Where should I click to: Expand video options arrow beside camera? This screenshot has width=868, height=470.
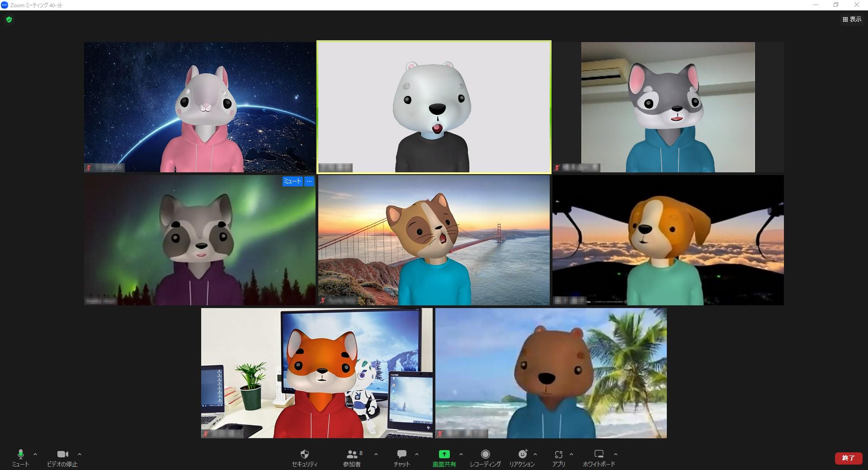click(x=80, y=454)
